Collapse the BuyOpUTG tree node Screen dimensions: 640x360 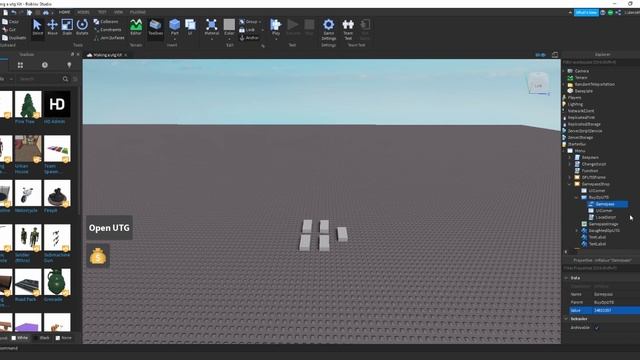pos(577,198)
